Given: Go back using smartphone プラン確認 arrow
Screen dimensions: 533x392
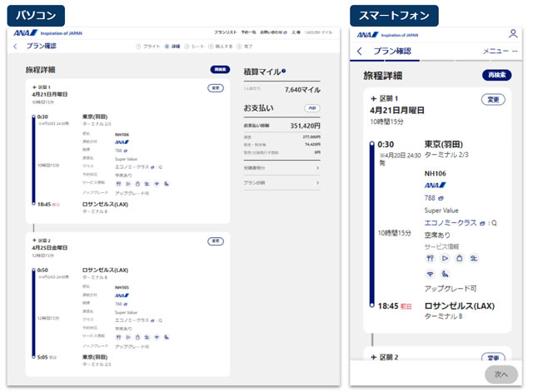Looking at the screenshot, I should tap(359, 52).
